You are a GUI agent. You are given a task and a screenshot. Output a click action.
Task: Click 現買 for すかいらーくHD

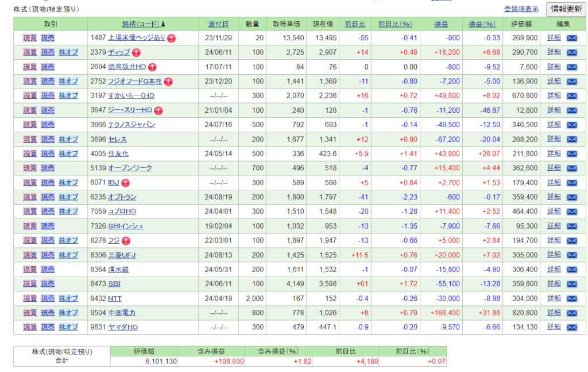pos(30,95)
